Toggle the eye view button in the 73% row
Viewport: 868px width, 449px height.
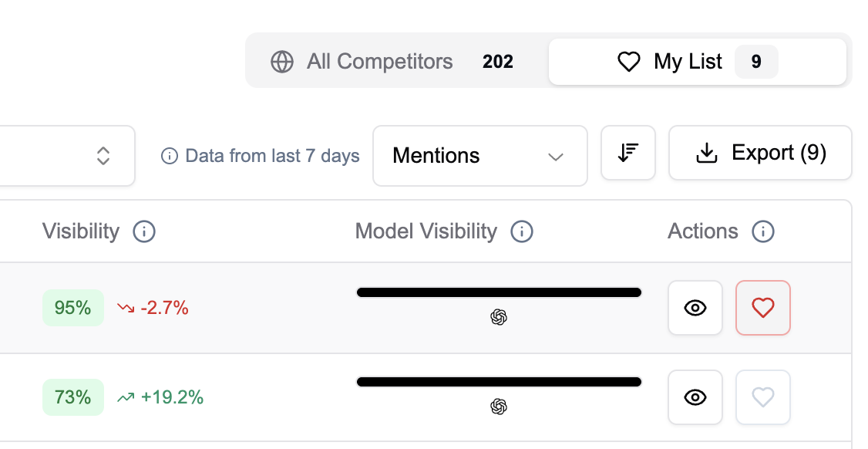(695, 397)
